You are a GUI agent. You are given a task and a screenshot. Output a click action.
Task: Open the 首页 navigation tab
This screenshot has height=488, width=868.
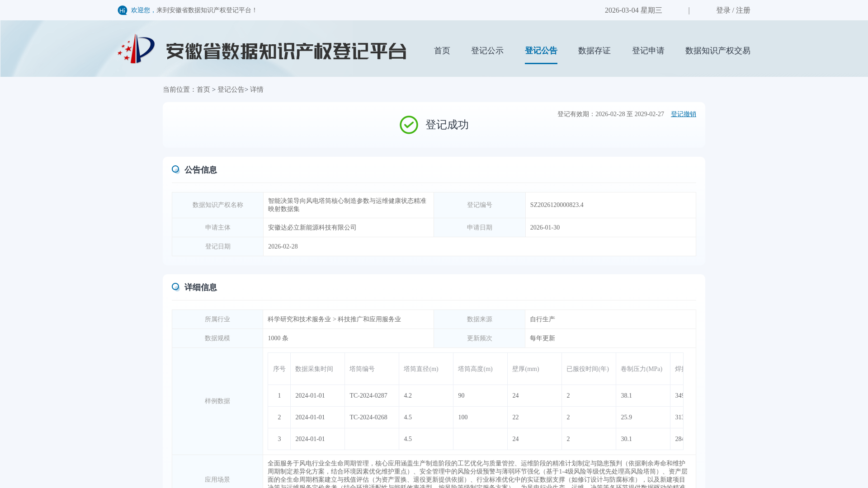[x=442, y=51]
